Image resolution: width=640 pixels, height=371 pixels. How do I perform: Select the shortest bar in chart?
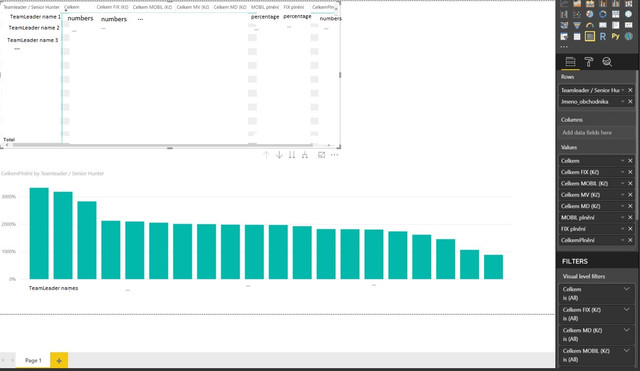pyautogui.click(x=493, y=267)
